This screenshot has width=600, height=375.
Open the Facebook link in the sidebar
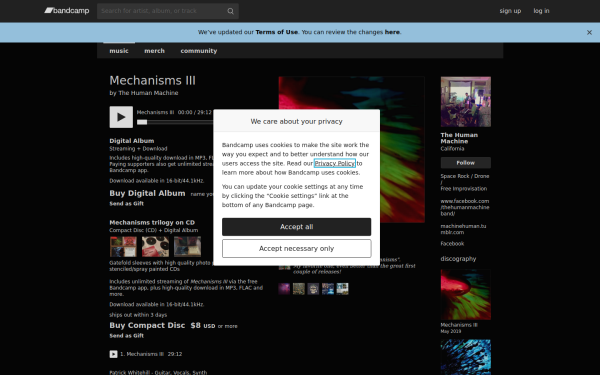[452, 244]
